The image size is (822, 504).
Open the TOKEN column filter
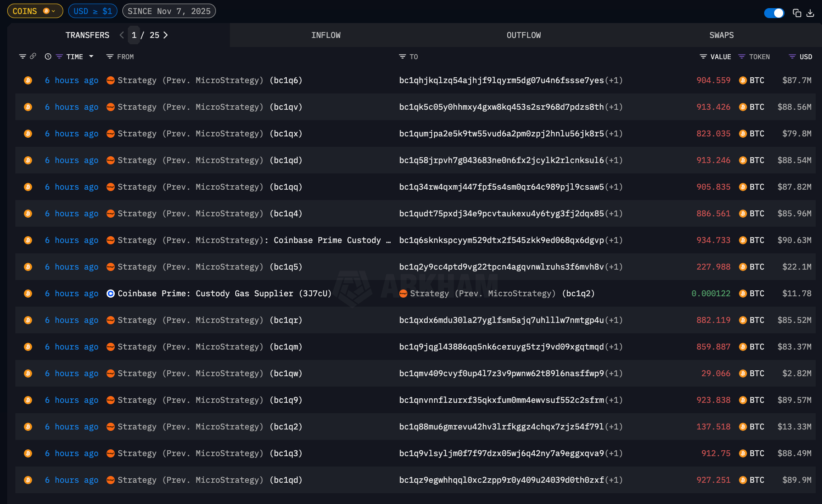click(742, 56)
